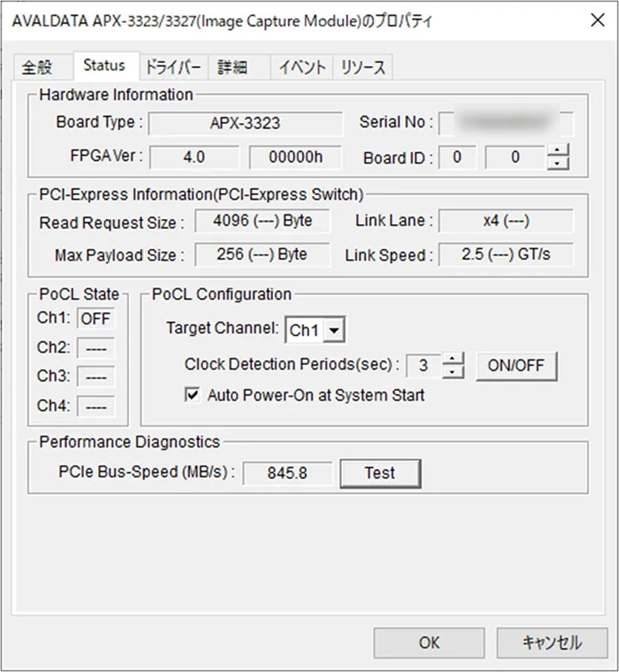This screenshot has width=619, height=672.
Task: Run the PCIe bus-speed Test button
Action: click(x=380, y=473)
